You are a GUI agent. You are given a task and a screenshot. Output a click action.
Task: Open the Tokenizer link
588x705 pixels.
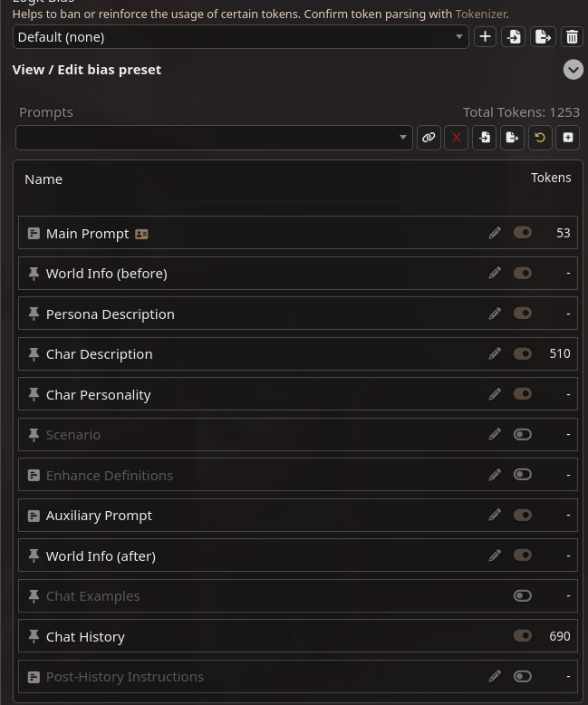tap(480, 14)
